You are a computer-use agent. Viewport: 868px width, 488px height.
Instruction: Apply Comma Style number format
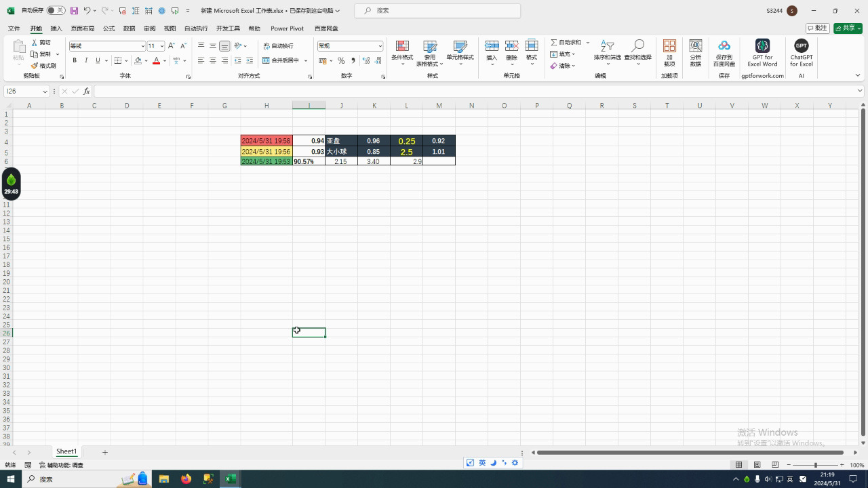tap(353, 60)
